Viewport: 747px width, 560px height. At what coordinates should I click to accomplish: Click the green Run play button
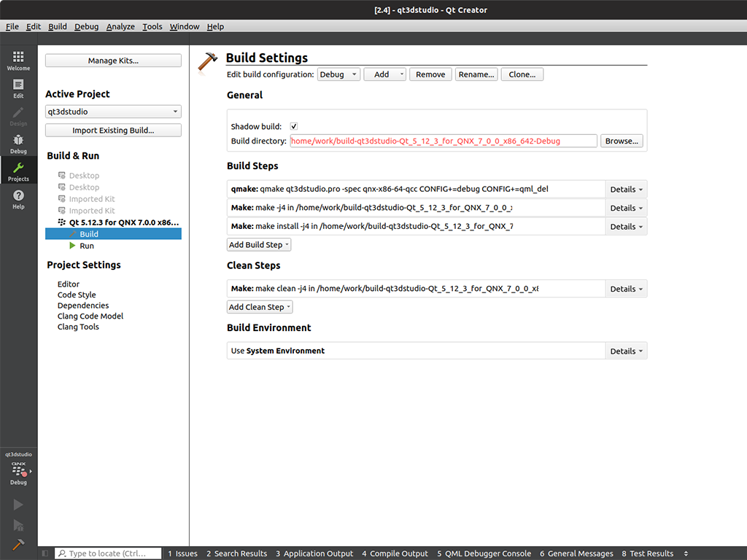[18, 505]
